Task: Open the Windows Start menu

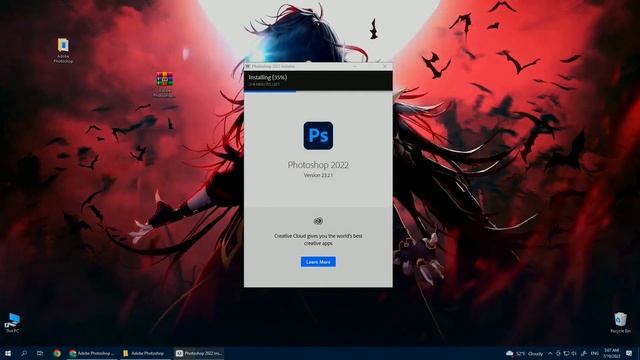Action: [x=8, y=353]
